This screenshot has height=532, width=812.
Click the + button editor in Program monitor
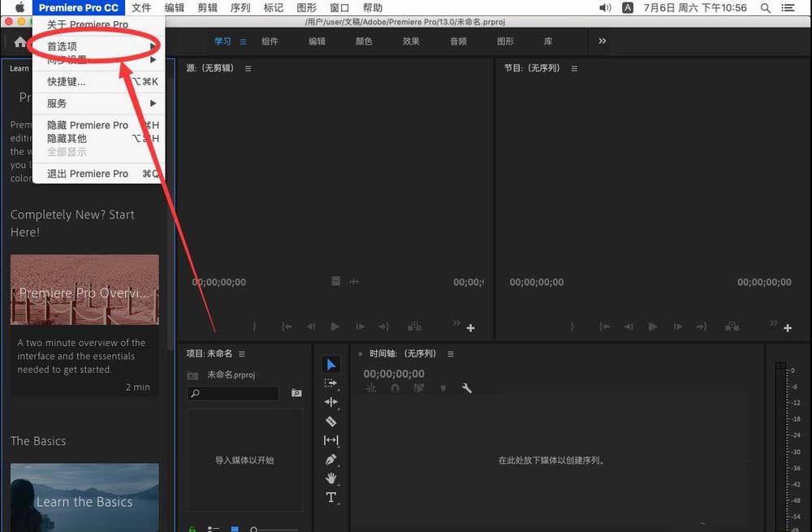pyautogui.click(x=788, y=327)
